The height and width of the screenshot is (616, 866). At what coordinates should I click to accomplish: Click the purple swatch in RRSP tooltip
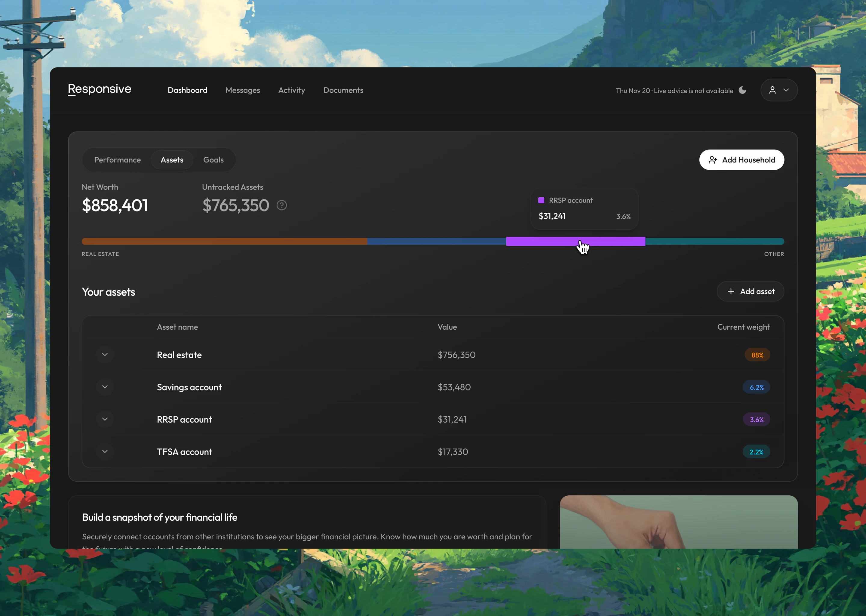541,200
